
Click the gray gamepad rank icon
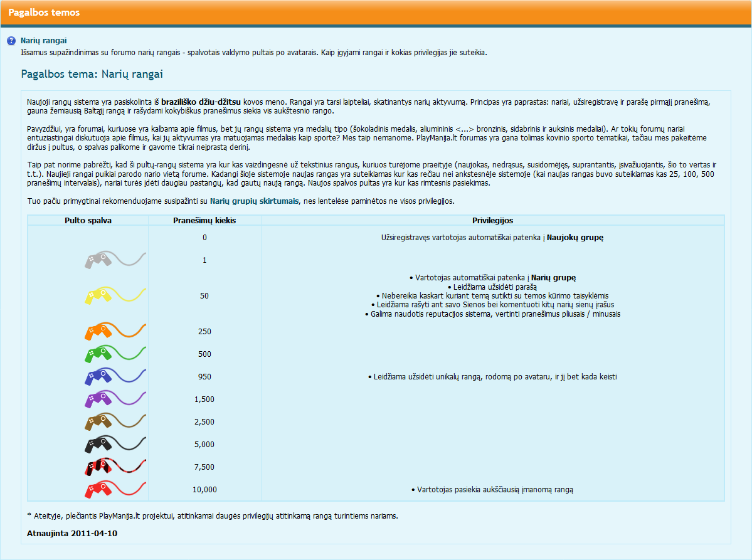click(x=115, y=260)
